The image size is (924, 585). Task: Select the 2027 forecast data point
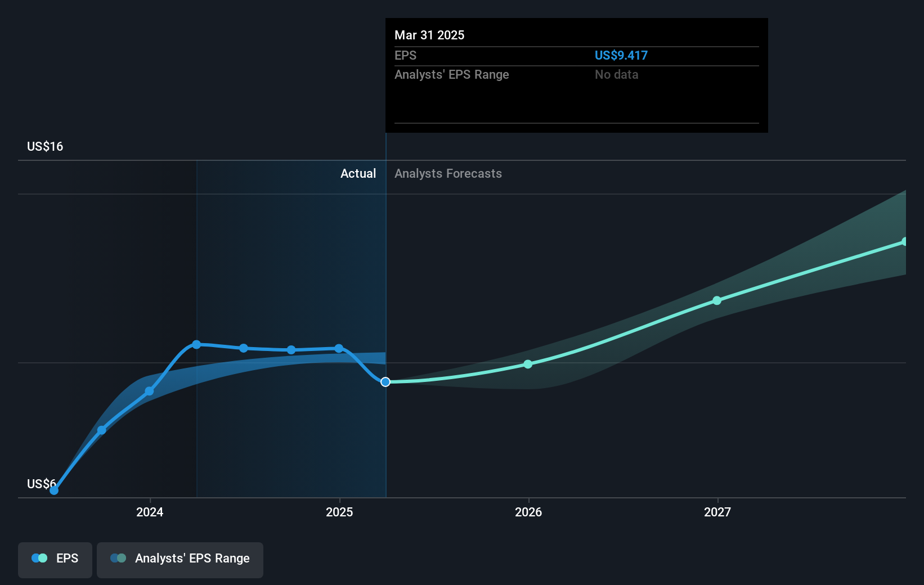coord(717,300)
